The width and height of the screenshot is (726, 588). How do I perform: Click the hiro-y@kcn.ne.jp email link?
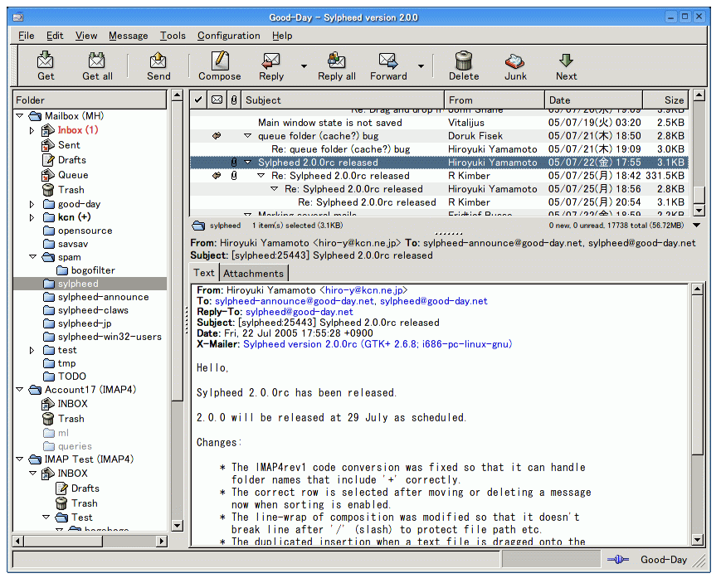[363, 290]
